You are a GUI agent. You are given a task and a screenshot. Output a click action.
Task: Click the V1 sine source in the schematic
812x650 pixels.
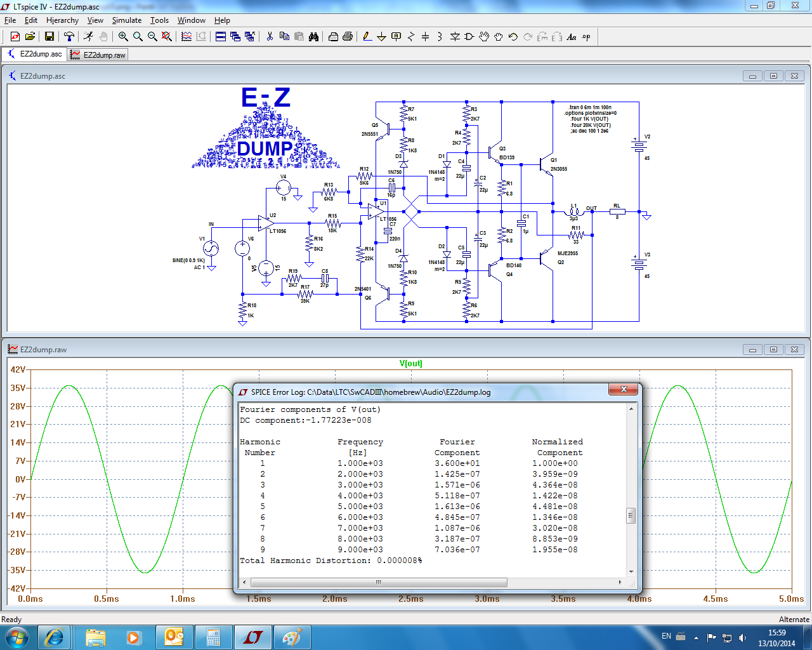(x=210, y=249)
